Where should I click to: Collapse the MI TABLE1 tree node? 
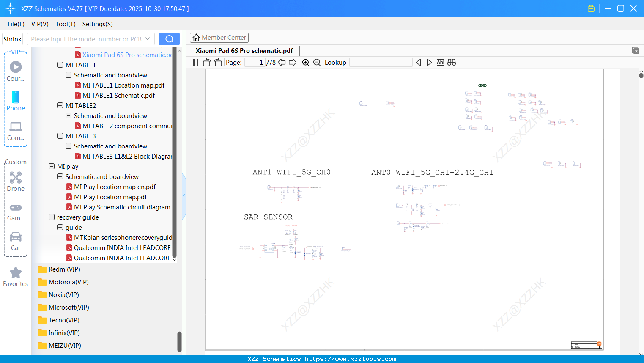coord(60,65)
